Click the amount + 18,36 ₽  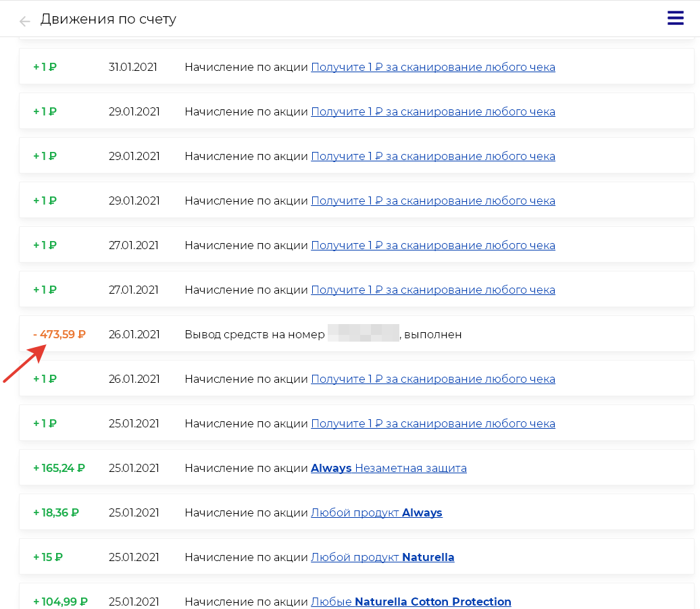56,512
